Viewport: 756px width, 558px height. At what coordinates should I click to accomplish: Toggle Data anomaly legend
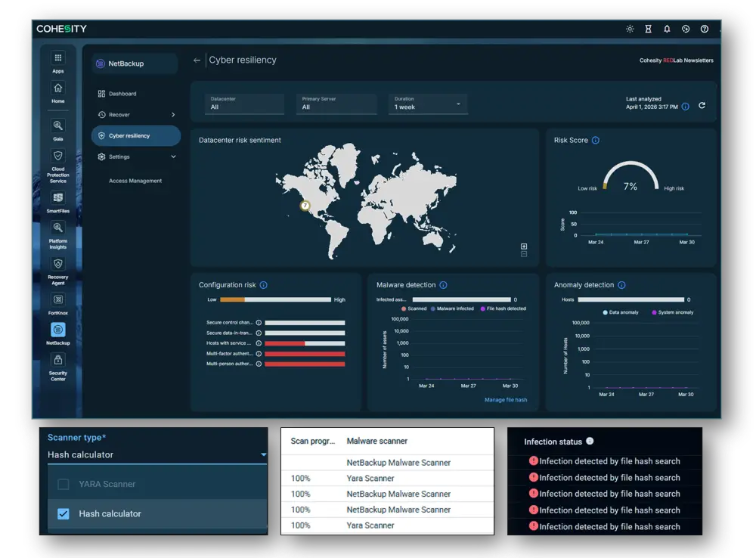(x=621, y=312)
